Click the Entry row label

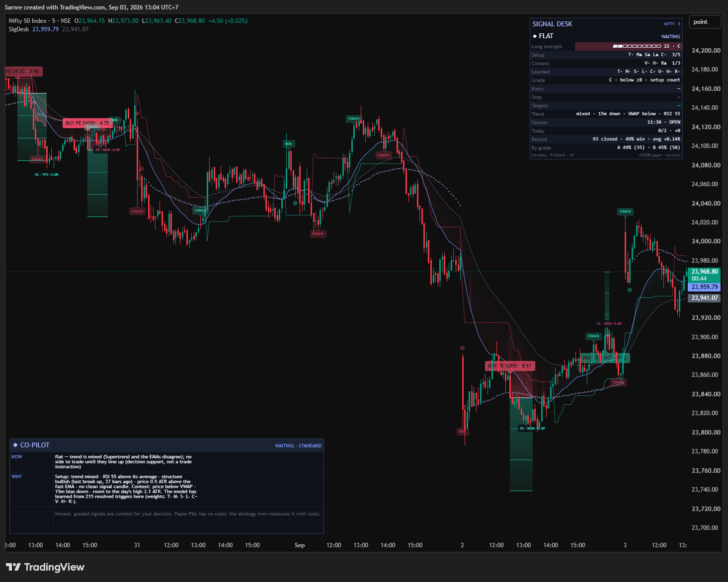538,89
